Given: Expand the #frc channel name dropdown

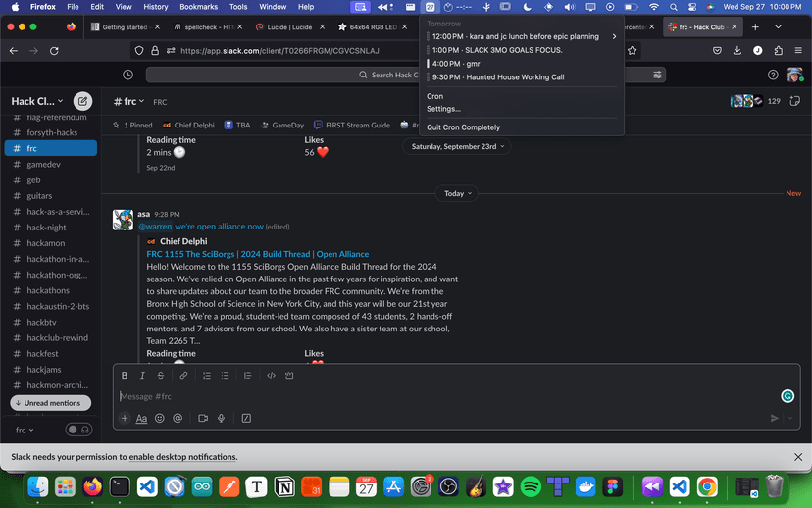Looking at the screenshot, I should click(x=129, y=102).
